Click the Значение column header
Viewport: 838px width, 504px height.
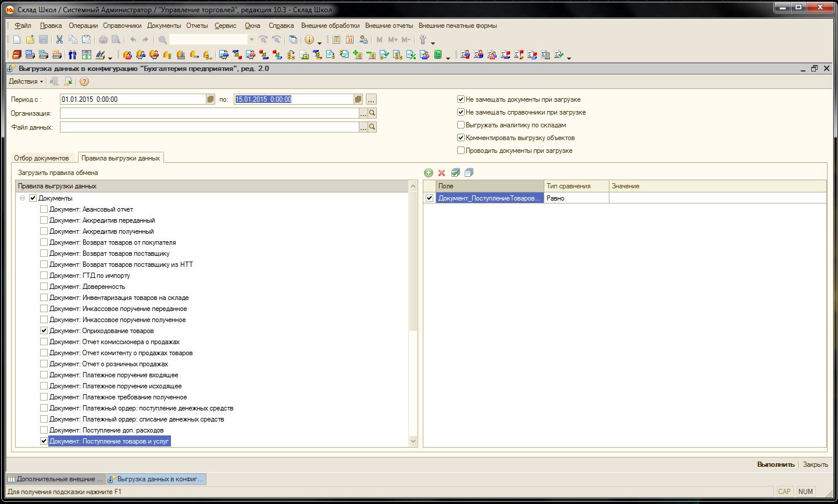pos(718,186)
